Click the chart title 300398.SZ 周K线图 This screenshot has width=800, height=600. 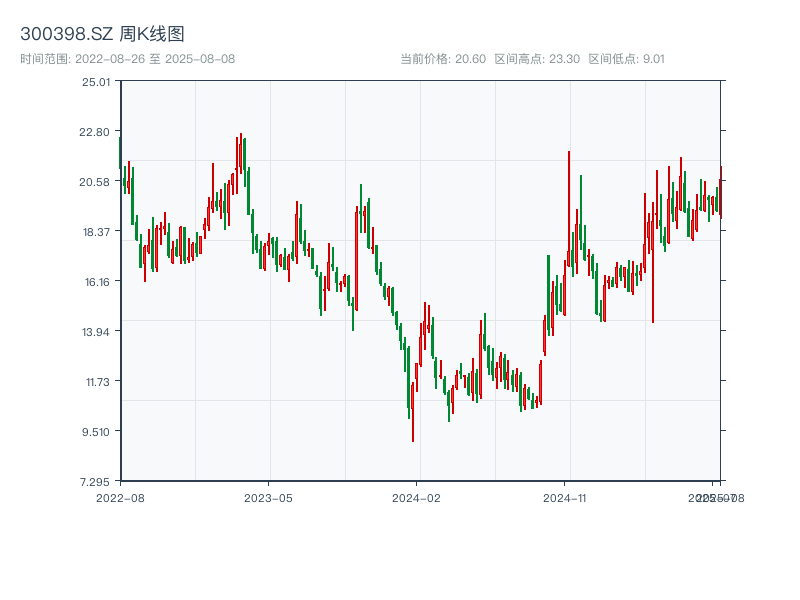tap(102, 34)
